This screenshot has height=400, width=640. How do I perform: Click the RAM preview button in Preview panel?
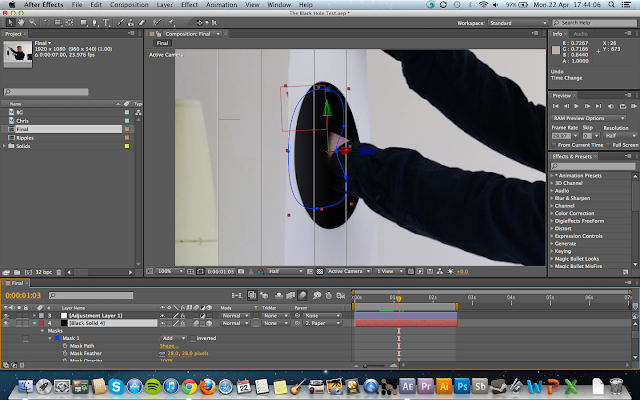click(x=634, y=106)
